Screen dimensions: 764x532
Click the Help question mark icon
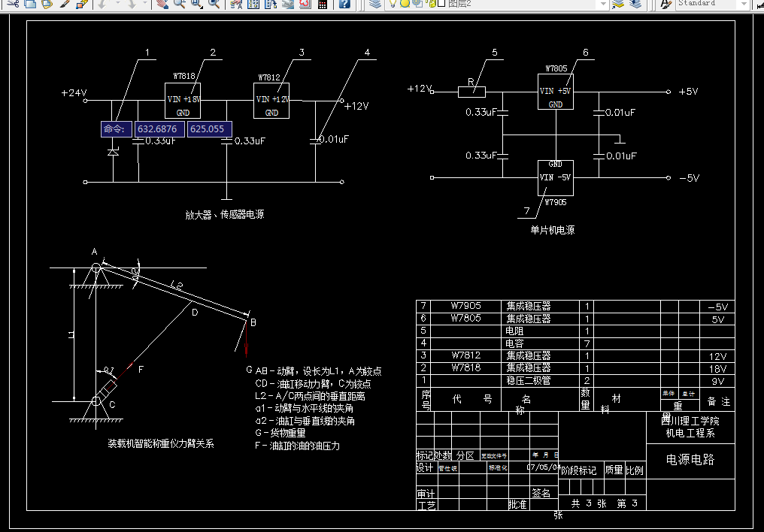tap(344, 4)
